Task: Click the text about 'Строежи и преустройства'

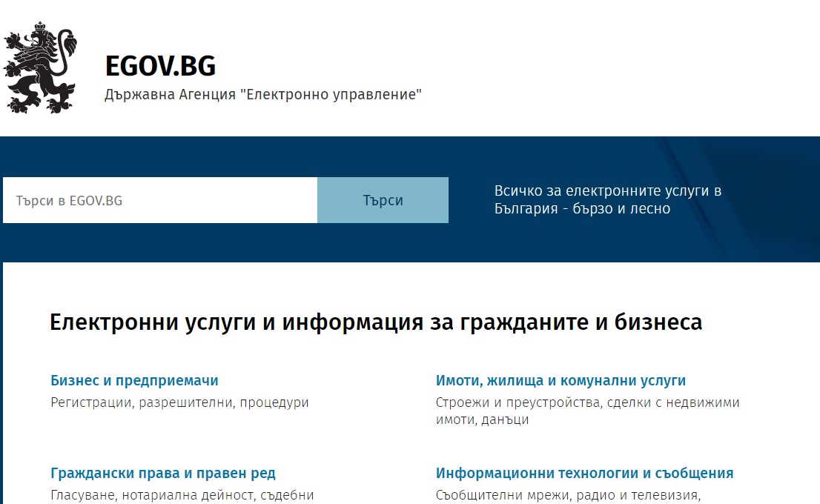Action: coord(587,402)
